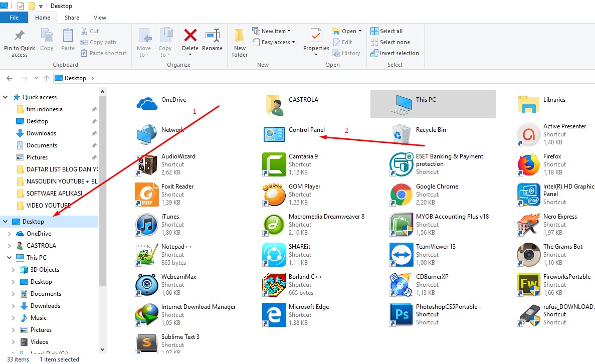Open the Notepad++ shortcut icon

coord(147,254)
